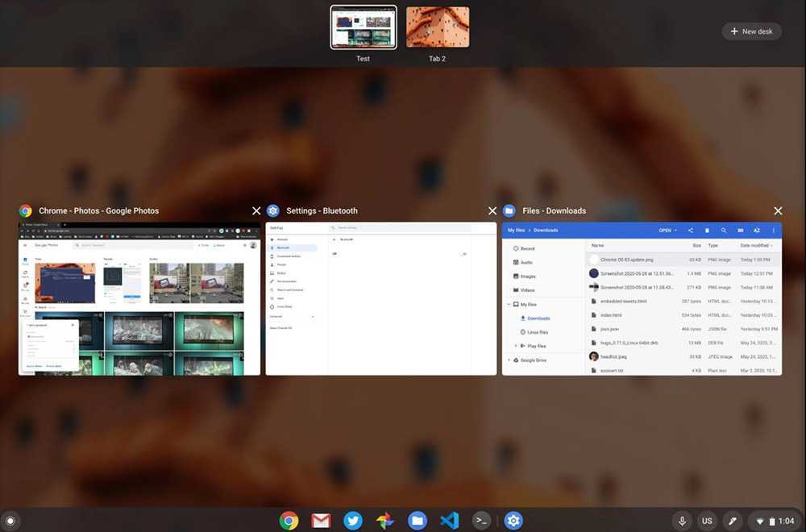Launch Visual Studio Code from the shelf
Screen dimensions: 806x532
[x=449, y=521]
